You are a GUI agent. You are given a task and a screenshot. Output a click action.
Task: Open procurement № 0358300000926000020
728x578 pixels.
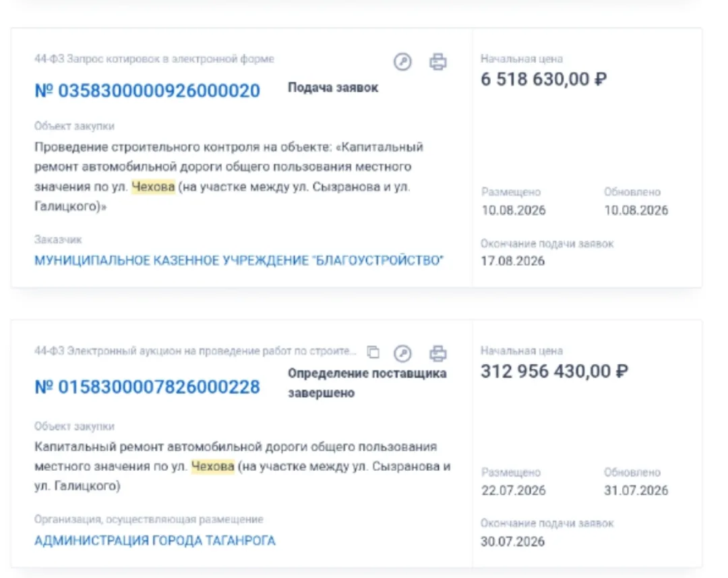coord(147,90)
